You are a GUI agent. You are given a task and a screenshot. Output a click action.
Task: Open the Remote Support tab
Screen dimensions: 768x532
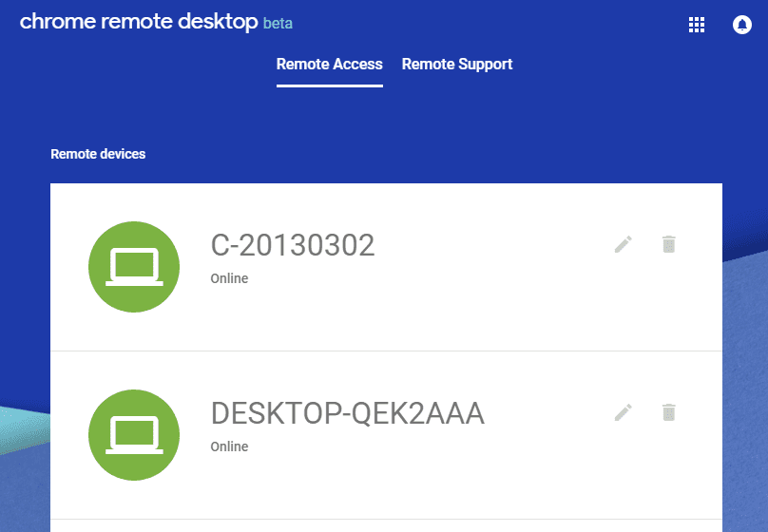[457, 65]
